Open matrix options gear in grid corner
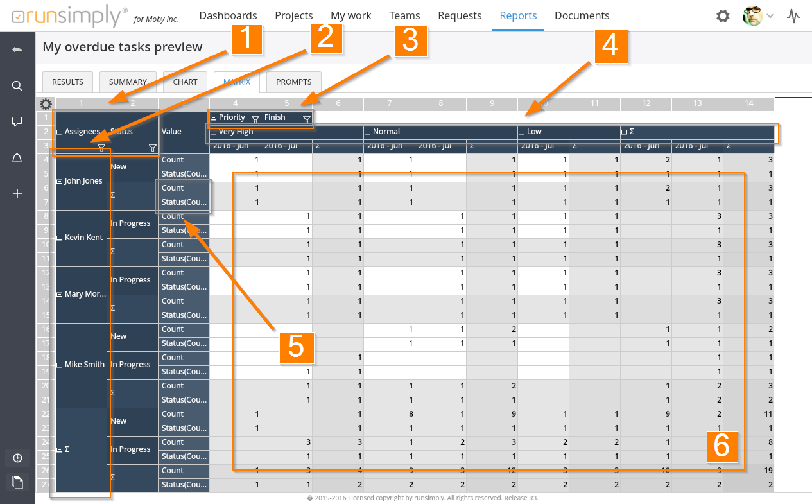Screen dimensions: 812x504 (46, 103)
